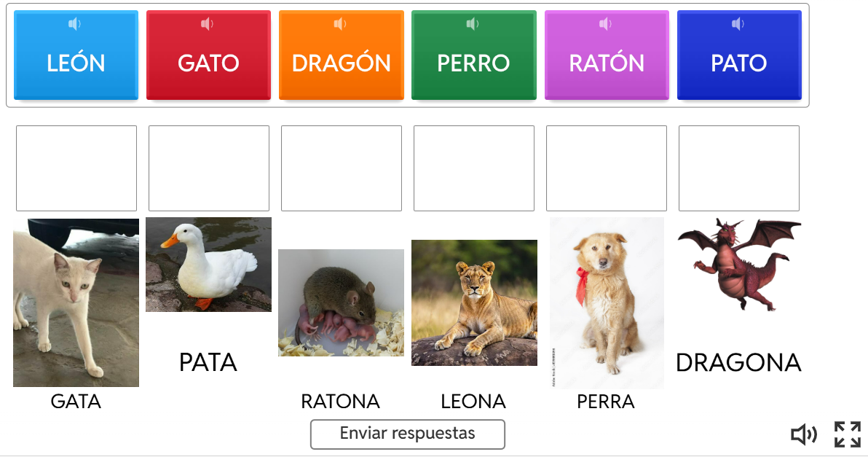The height and width of the screenshot is (457, 868).
Task: Click the red dragon image
Action: (739, 265)
